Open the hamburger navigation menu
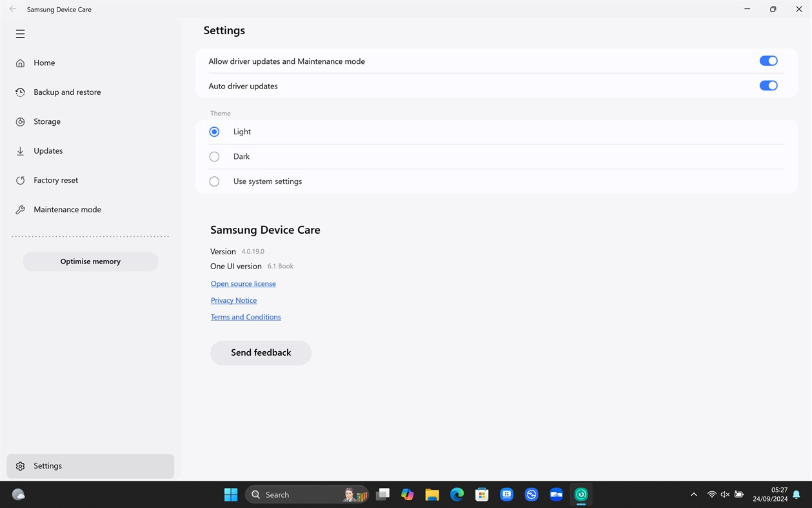 (x=20, y=34)
